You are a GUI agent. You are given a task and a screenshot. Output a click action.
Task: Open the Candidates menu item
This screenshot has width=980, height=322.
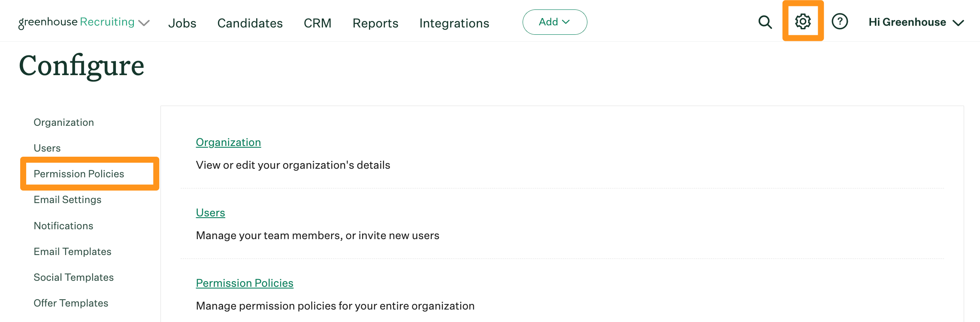[x=250, y=23]
